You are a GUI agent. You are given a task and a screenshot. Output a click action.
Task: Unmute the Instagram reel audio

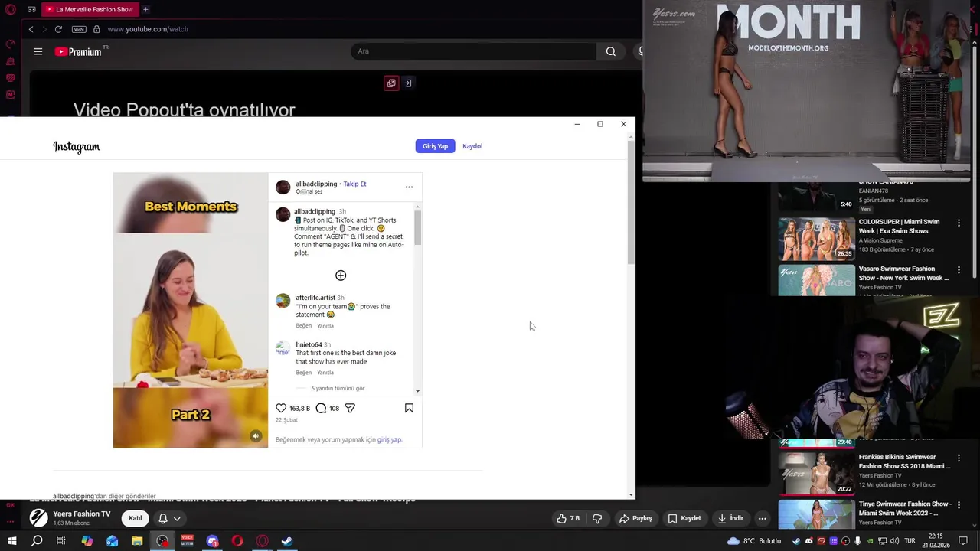click(x=256, y=436)
